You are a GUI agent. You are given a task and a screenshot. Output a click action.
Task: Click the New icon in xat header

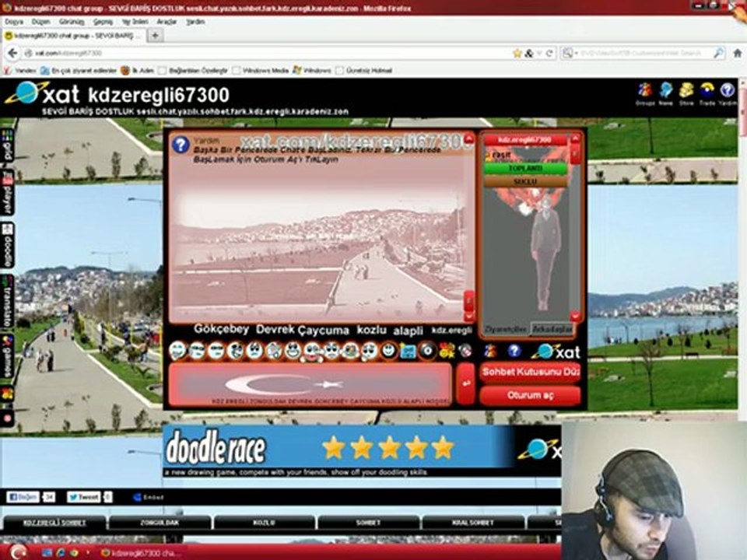coord(665,91)
